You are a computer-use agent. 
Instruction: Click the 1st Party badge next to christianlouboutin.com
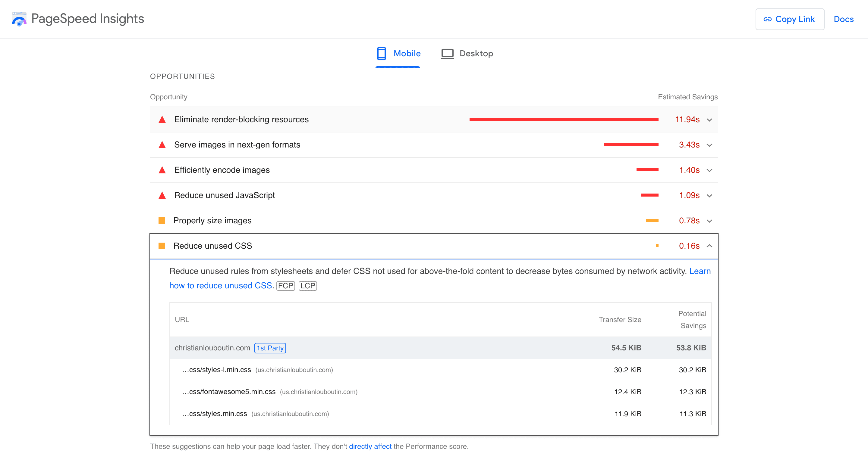point(270,348)
